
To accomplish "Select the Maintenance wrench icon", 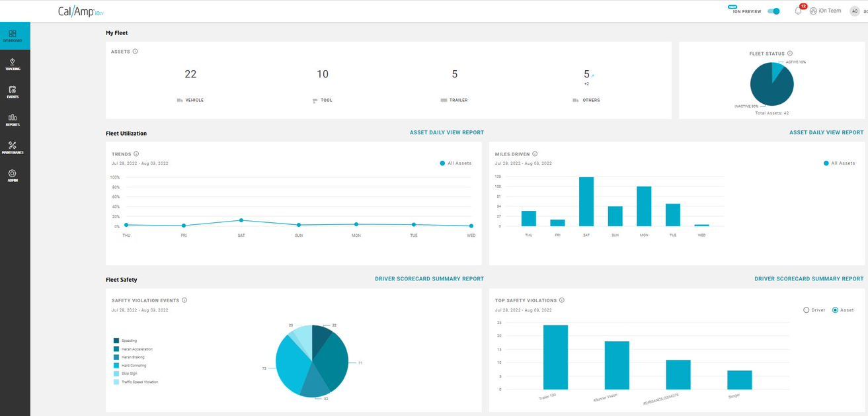I will (13, 147).
